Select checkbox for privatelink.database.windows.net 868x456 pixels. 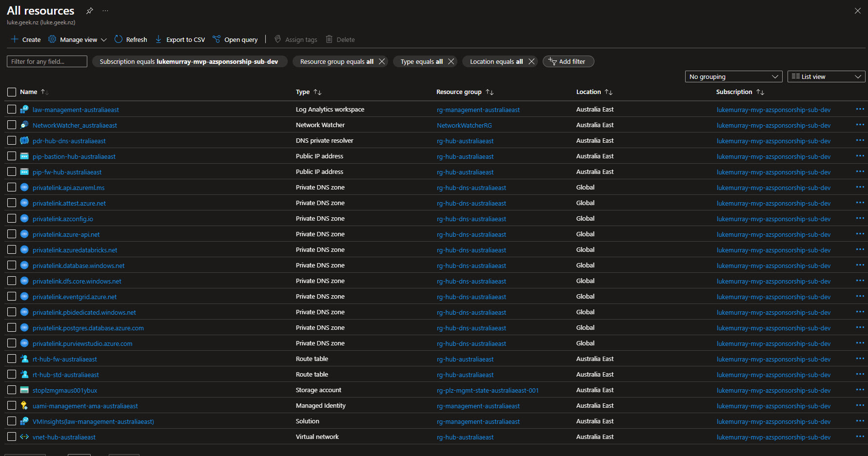(12, 265)
